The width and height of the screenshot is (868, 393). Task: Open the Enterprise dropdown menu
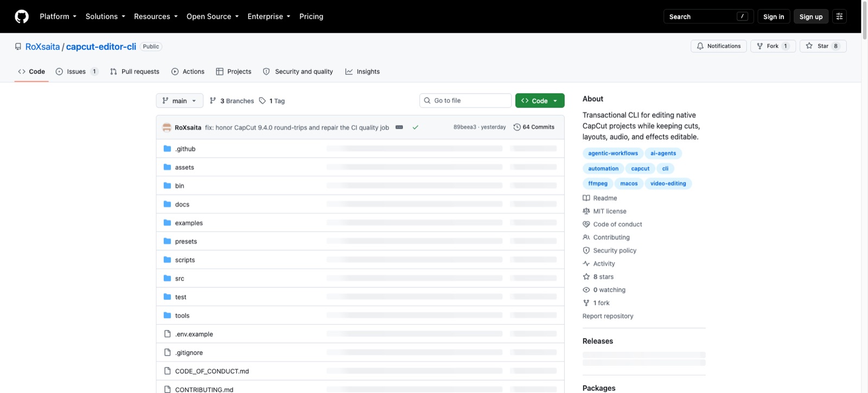tap(269, 16)
